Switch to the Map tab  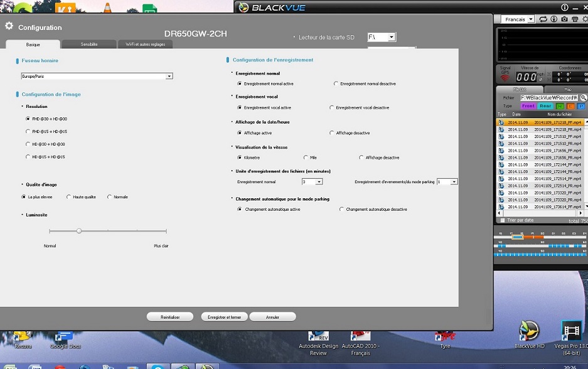567,89
